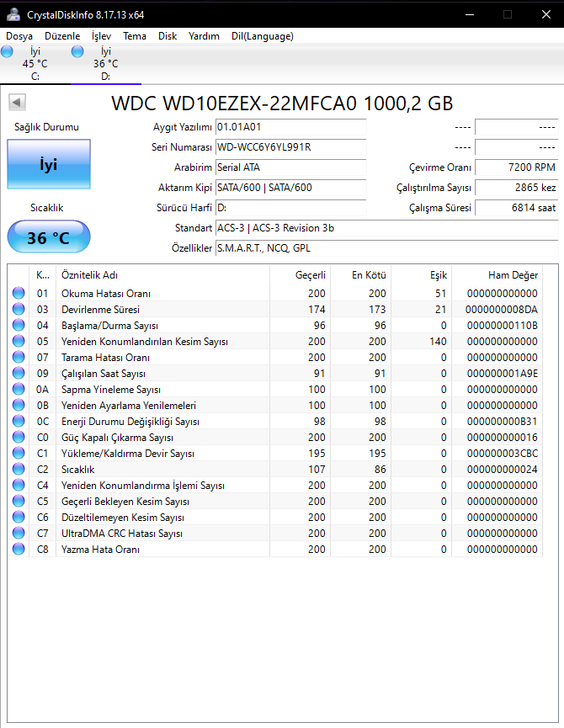Screen dimensions: 564x728
Task: Minimize the CrystalDiskInfo window
Action: pos(470,14)
